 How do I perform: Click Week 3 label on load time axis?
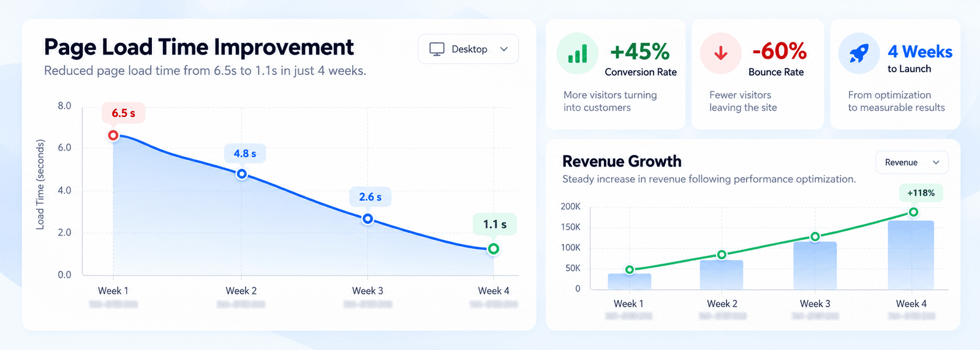(367, 291)
